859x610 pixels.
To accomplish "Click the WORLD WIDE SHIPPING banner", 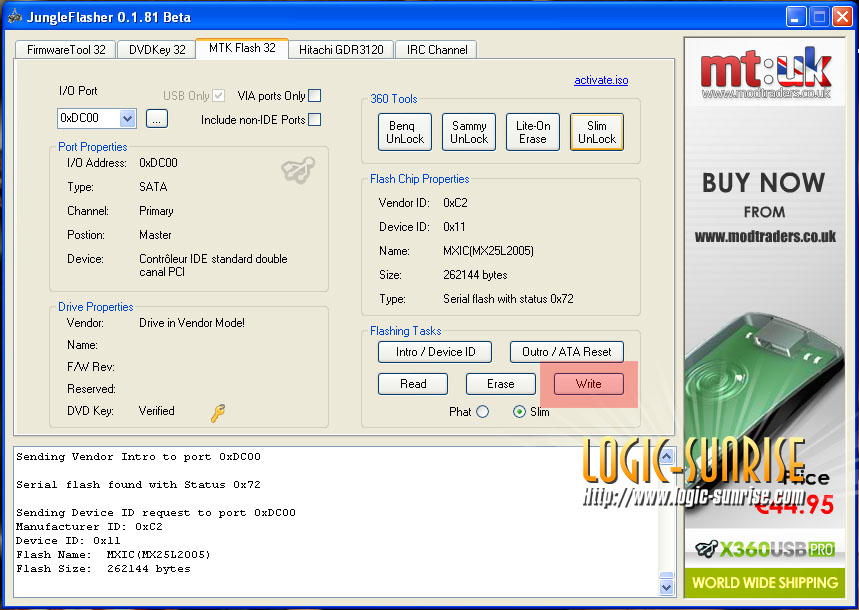I will click(x=765, y=583).
